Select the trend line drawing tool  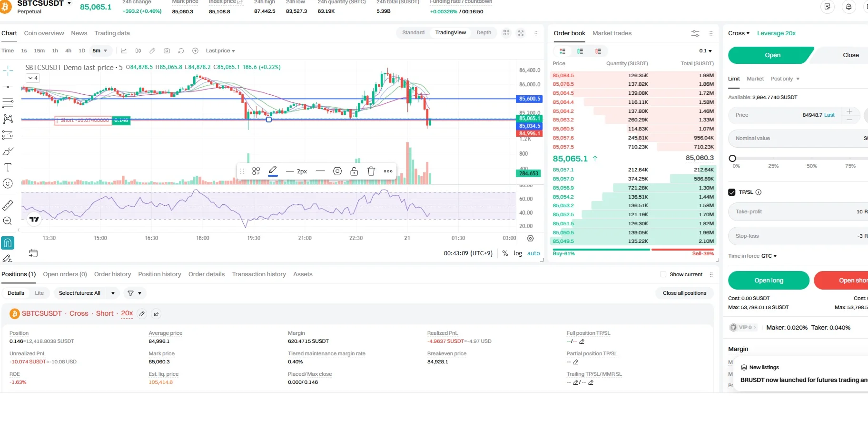8,87
